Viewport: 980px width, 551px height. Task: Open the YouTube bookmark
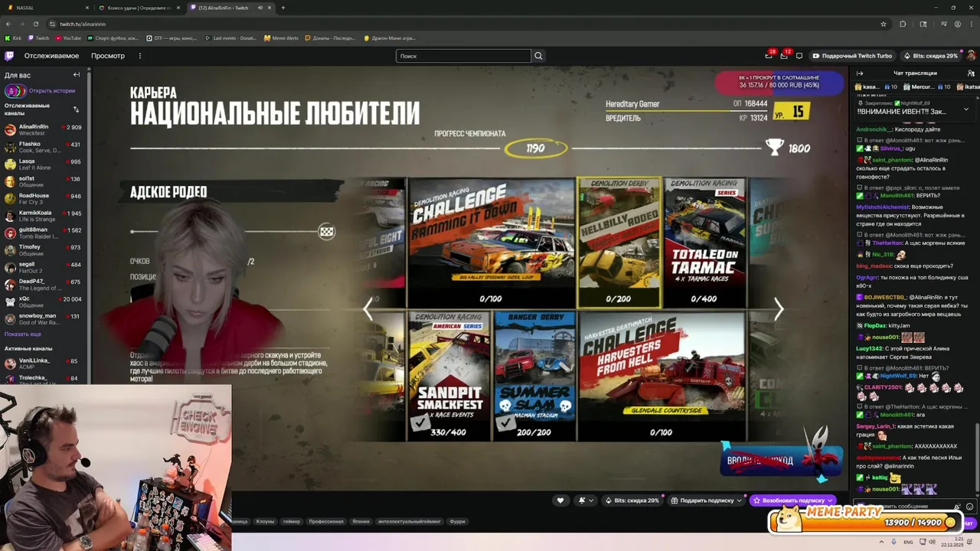tap(67, 37)
